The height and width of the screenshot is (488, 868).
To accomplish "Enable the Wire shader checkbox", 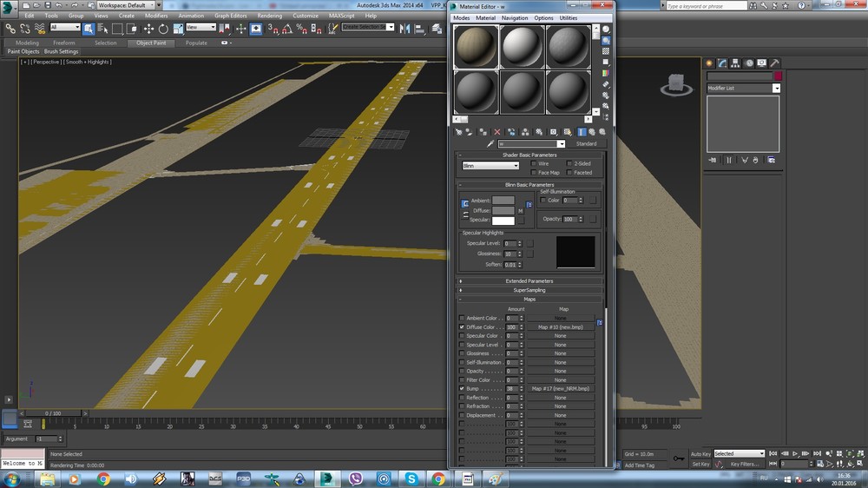I will coord(534,163).
